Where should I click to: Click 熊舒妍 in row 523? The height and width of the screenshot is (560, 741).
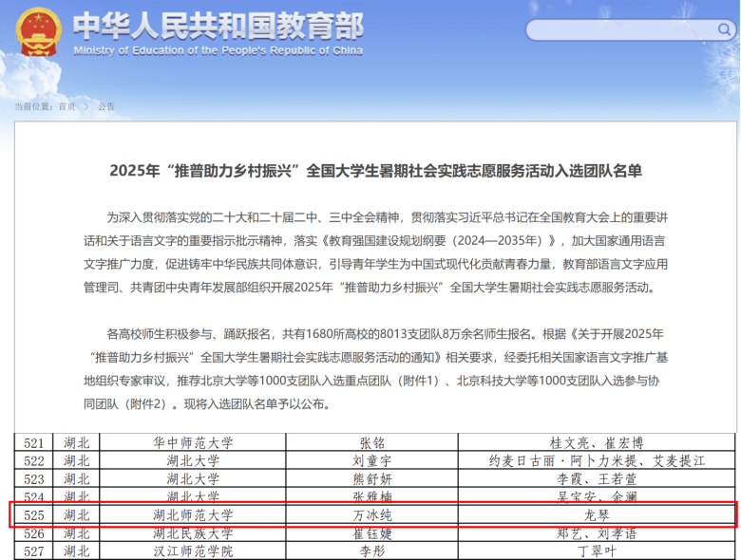tap(371, 478)
